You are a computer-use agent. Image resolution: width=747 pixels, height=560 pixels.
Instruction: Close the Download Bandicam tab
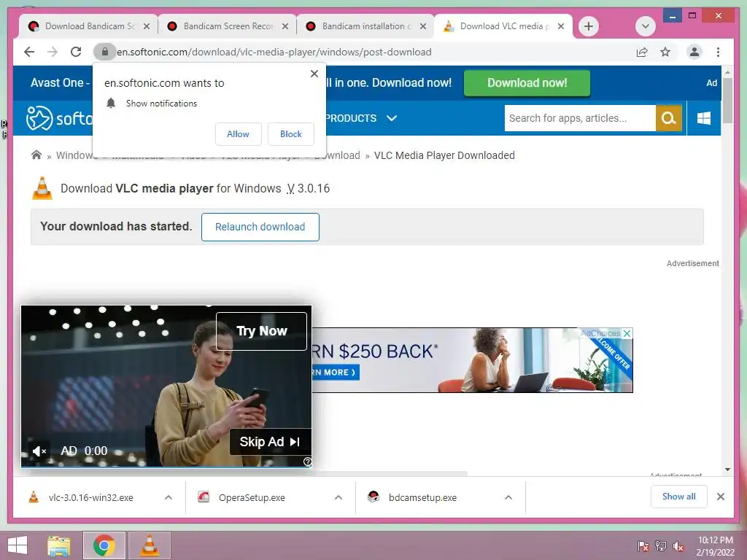pos(147,26)
